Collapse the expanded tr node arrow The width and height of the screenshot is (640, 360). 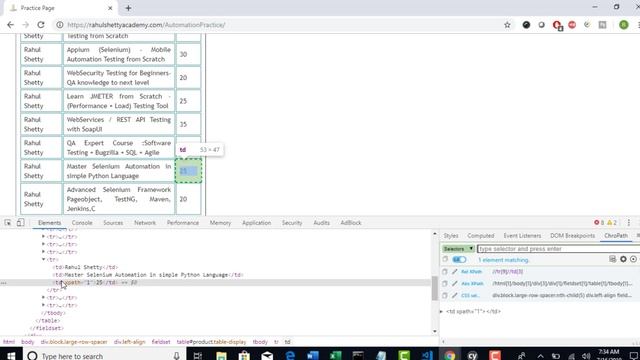click(44, 259)
